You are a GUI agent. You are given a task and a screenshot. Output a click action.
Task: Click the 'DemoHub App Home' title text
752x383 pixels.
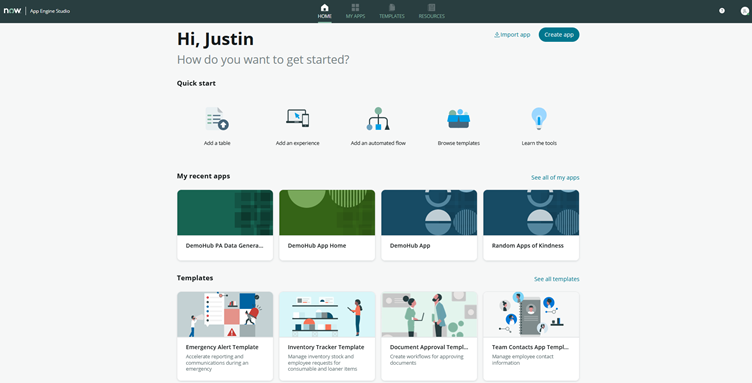coord(317,245)
